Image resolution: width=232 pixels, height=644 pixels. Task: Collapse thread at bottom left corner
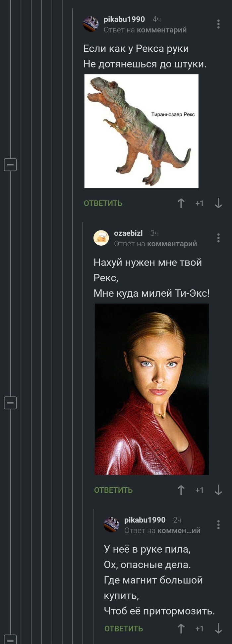click(10, 639)
